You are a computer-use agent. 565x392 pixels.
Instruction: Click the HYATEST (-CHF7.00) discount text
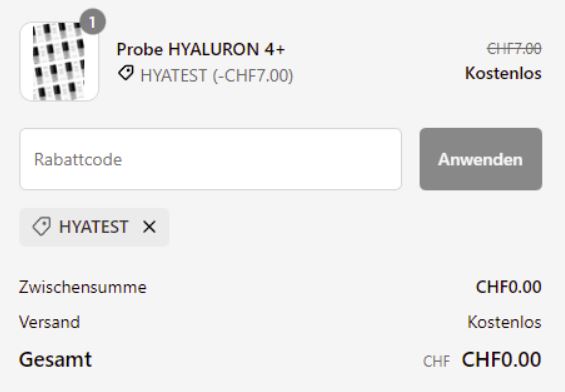pyautogui.click(x=217, y=76)
